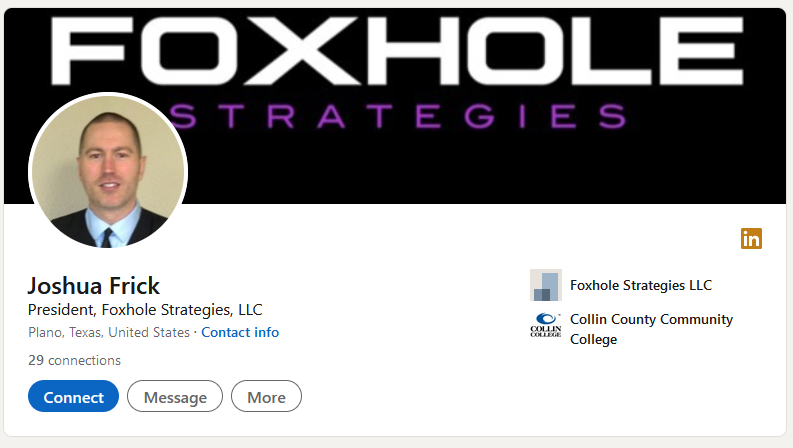Open Joshua Frick's circular profile photo
Viewport: 793px width, 448px height.
click(x=108, y=171)
